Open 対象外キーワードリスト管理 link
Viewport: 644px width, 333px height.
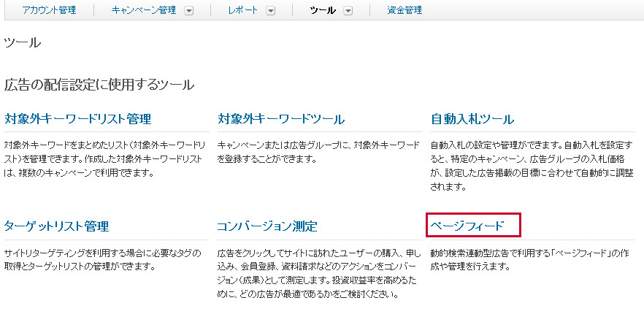pos(77,119)
